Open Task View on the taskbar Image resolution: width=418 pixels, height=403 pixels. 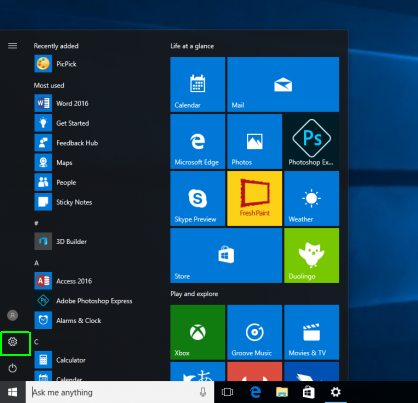click(227, 392)
